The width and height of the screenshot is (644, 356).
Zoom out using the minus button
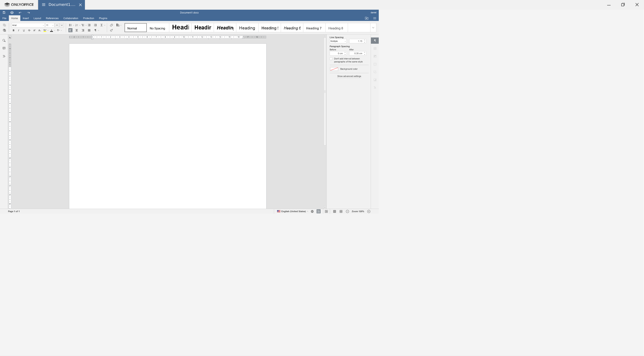(347, 211)
